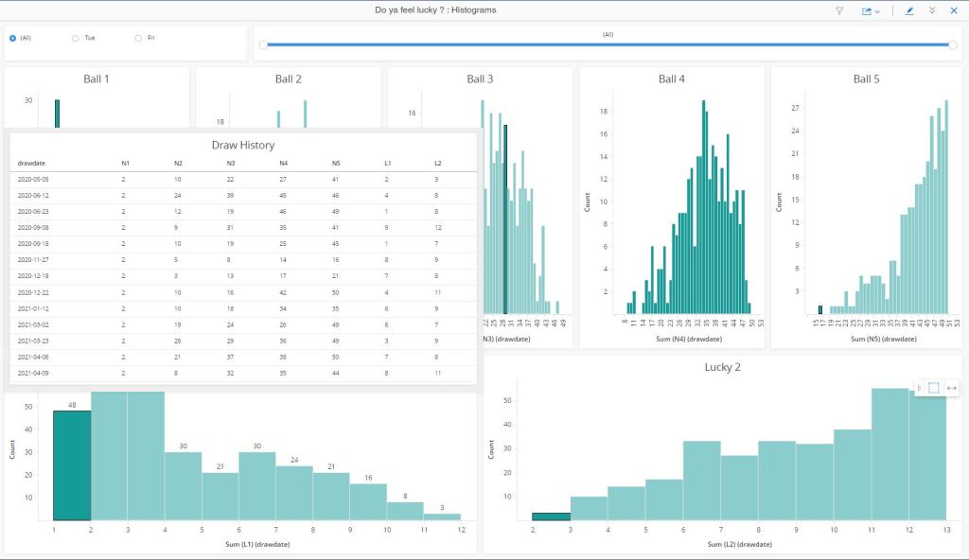Click the export share icon
This screenshot has width=969, height=560.
pyautogui.click(x=866, y=10)
